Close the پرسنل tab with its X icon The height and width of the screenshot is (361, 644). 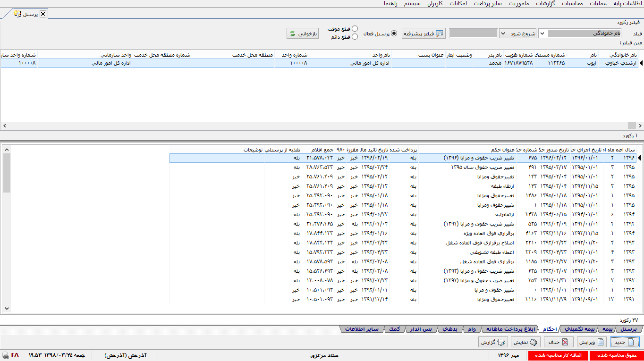[43, 14]
